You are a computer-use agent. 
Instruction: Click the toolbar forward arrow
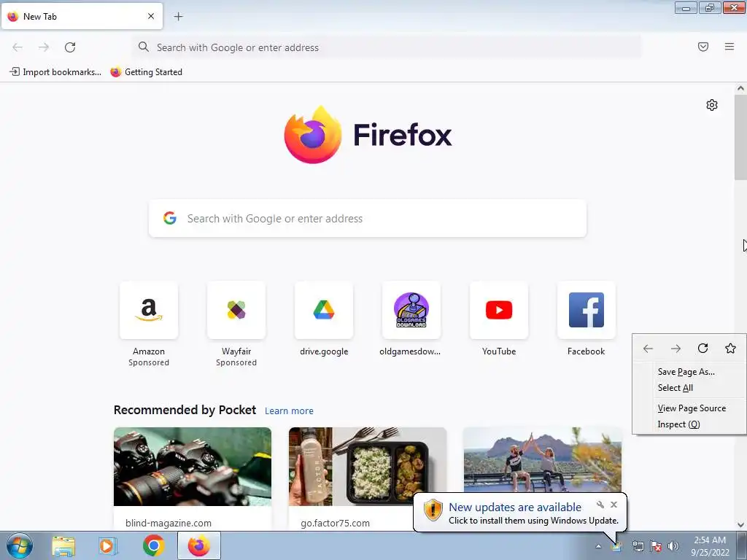coord(44,47)
